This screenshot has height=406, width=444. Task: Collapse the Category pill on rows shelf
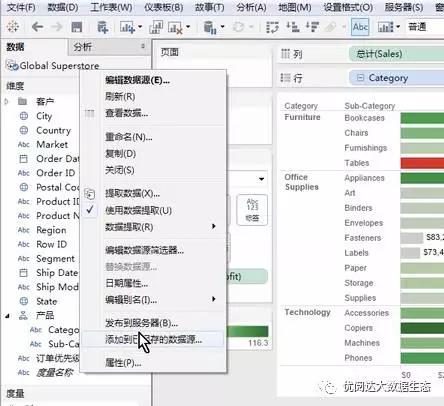tap(360, 78)
